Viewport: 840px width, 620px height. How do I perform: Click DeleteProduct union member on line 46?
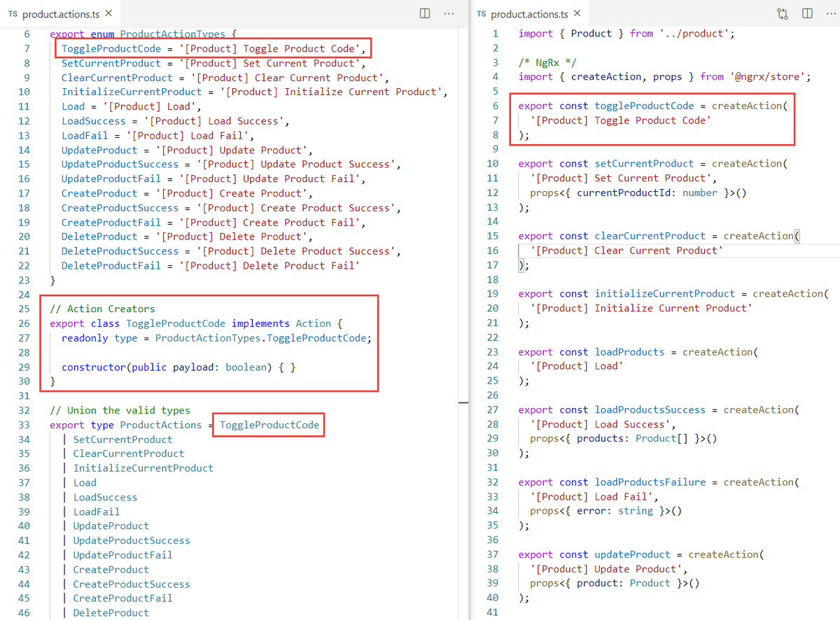[x=111, y=613]
